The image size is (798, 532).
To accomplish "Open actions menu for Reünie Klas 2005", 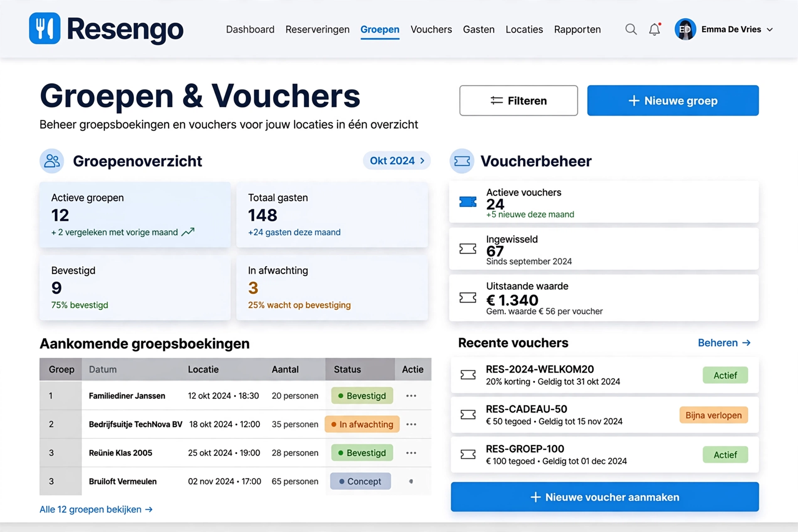I will 411,453.
